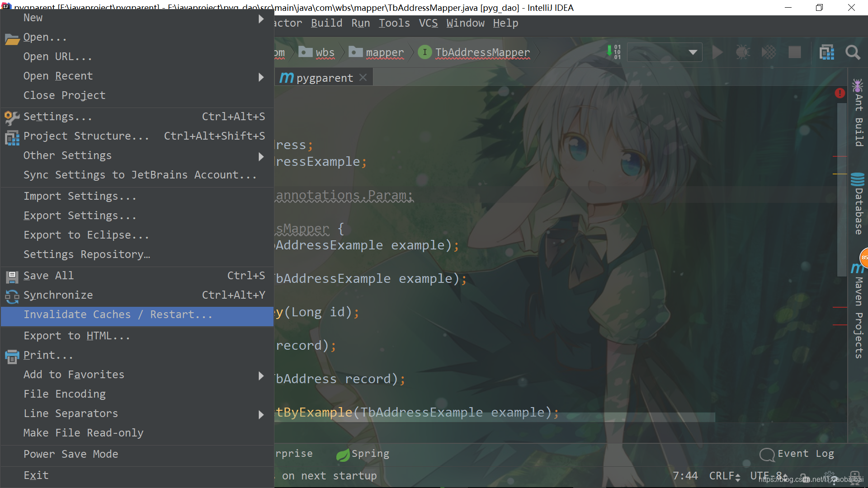The width and height of the screenshot is (868, 488).
Task: Open the Help menu
Action: 505,23
